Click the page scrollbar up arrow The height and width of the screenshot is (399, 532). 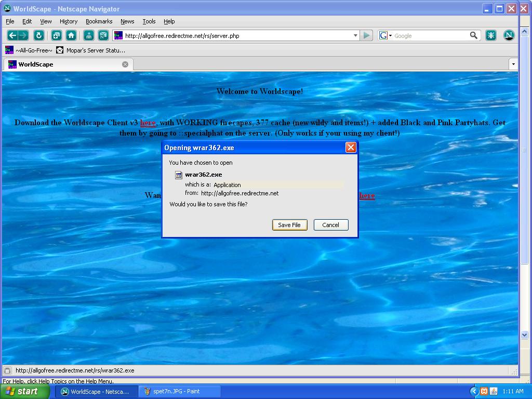click(524, 32)
